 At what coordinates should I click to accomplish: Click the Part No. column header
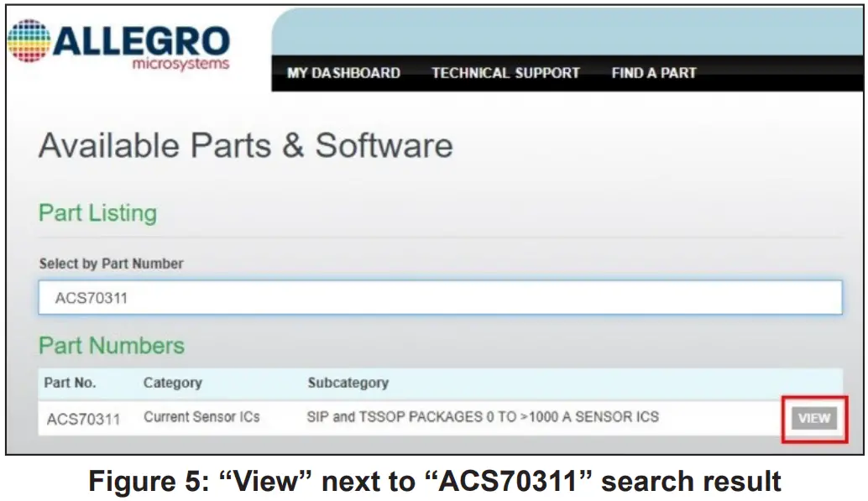[70, 383]
